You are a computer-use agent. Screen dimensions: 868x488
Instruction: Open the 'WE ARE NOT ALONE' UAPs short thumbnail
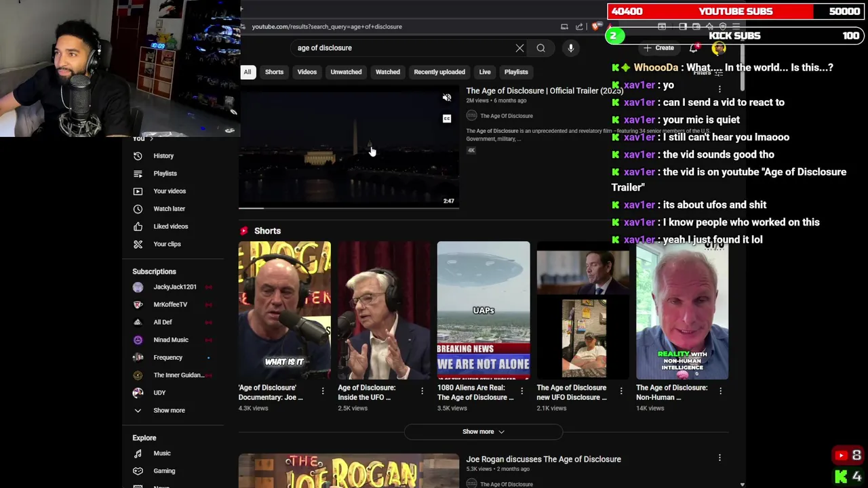[484, 310]
